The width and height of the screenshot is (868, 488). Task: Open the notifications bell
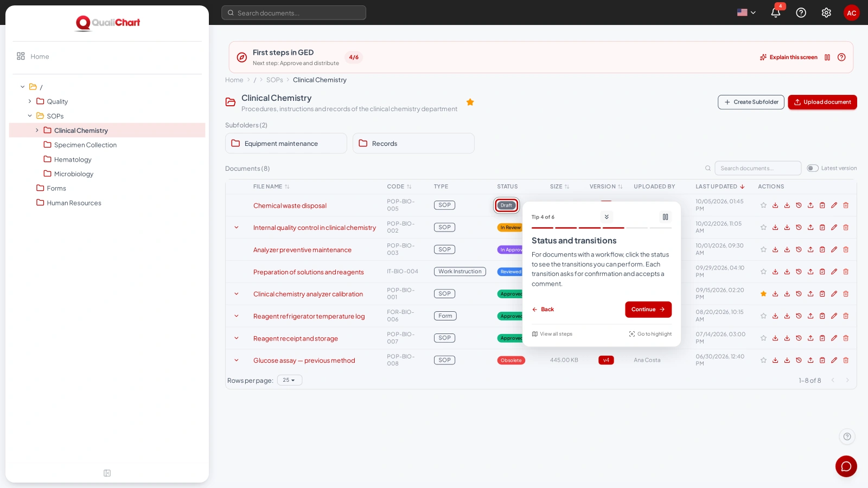pos(776,12)
